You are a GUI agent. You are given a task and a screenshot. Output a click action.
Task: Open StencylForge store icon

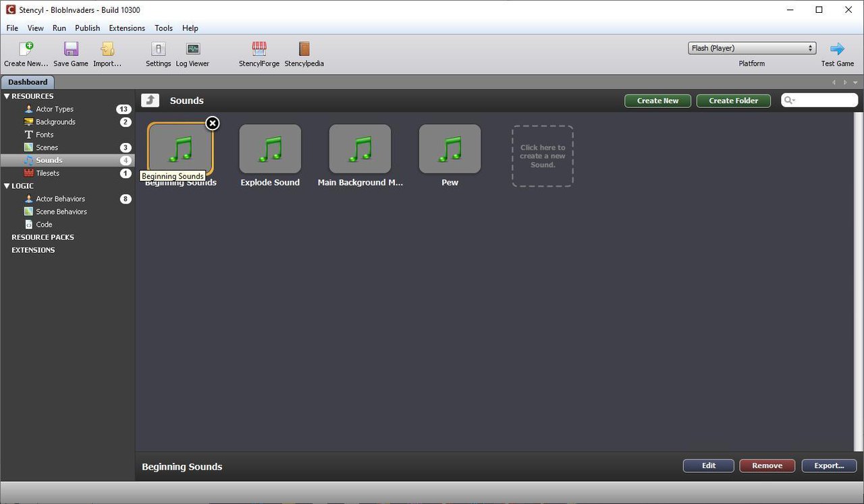259,49
